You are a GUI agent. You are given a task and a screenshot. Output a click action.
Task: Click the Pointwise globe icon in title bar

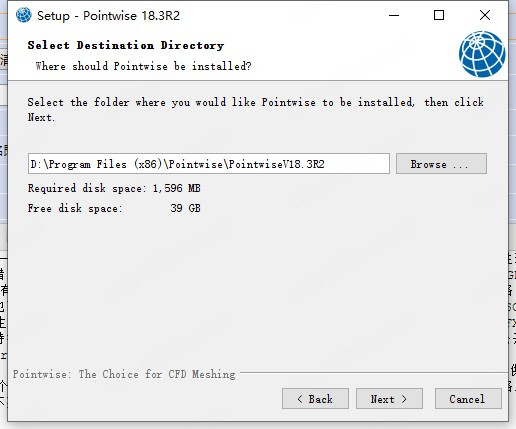point(24,15)
